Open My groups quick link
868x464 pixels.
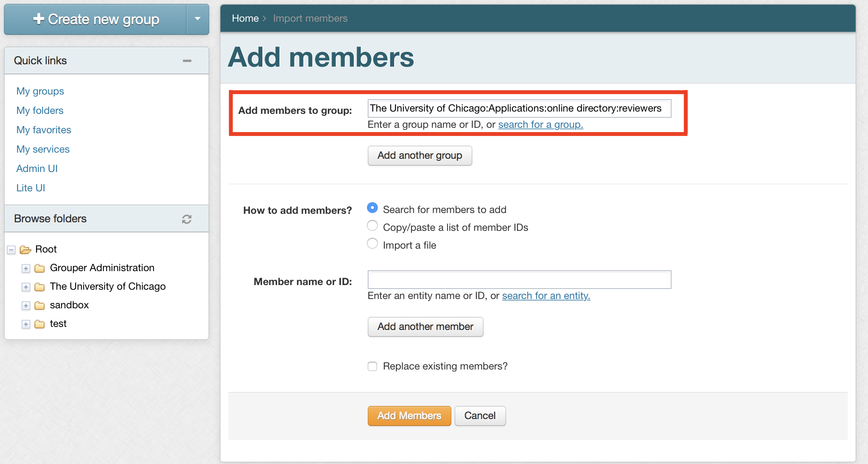pyautogui.click(x=40, y=91)
